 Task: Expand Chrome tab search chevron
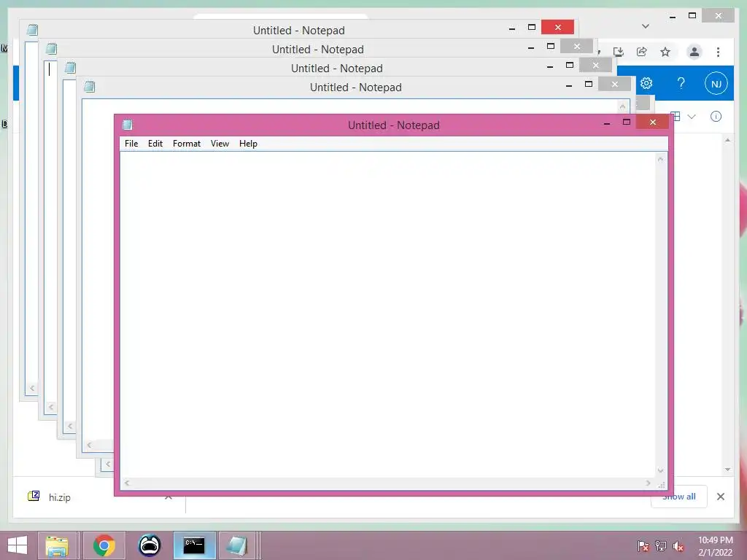[x=645, y=26]
